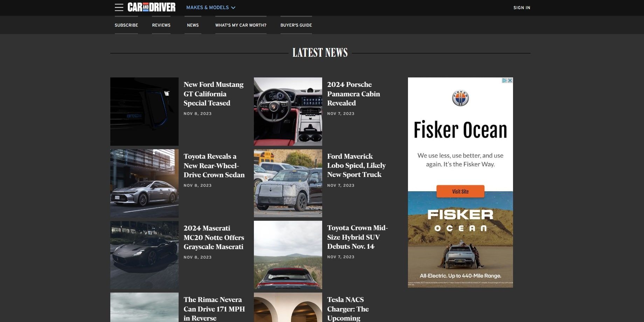Click the Ford Maverick Lobo spy photo
The height and width of the screenshot is (322, 644).
(288, 183)
